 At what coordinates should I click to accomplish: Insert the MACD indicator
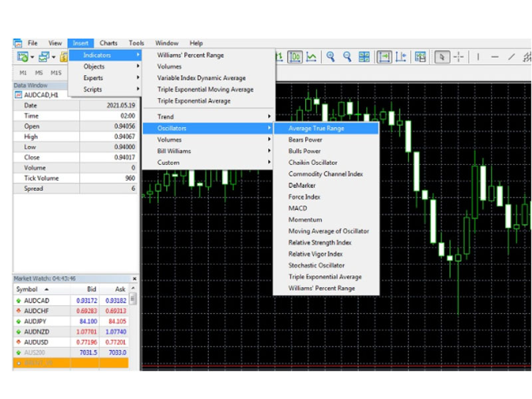[x=326, y=208]
